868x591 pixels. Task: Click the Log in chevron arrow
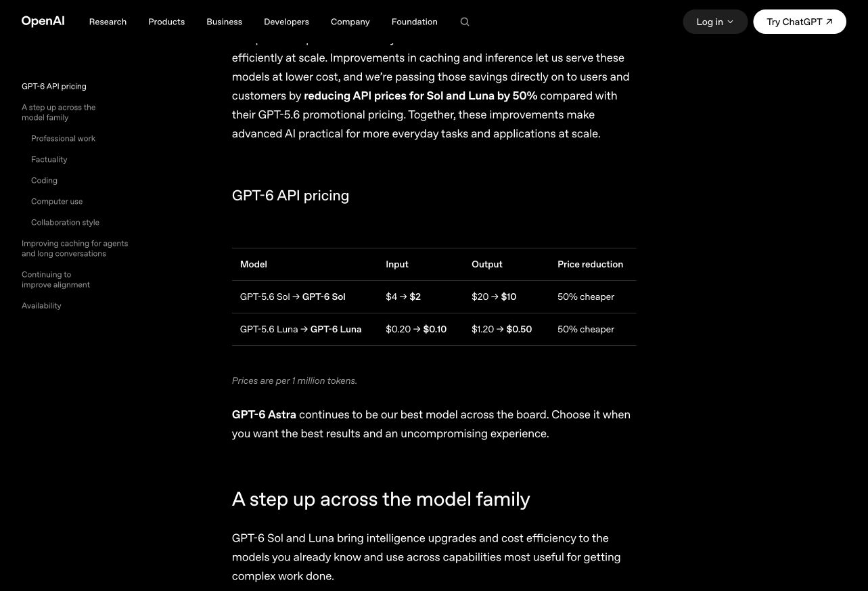click(x=730, y=22)
